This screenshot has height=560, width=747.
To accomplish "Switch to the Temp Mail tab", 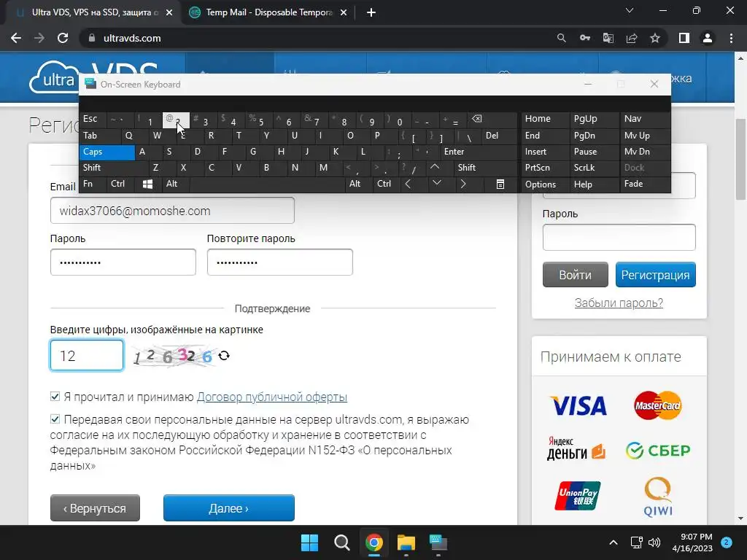I will (268, 12).
